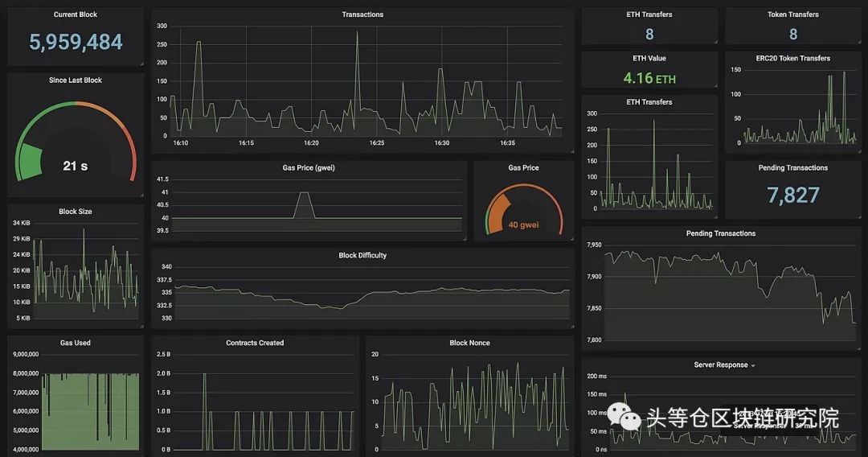Click the 34 KiB axis label
868x457 pixels.
(x=21, y=223)
